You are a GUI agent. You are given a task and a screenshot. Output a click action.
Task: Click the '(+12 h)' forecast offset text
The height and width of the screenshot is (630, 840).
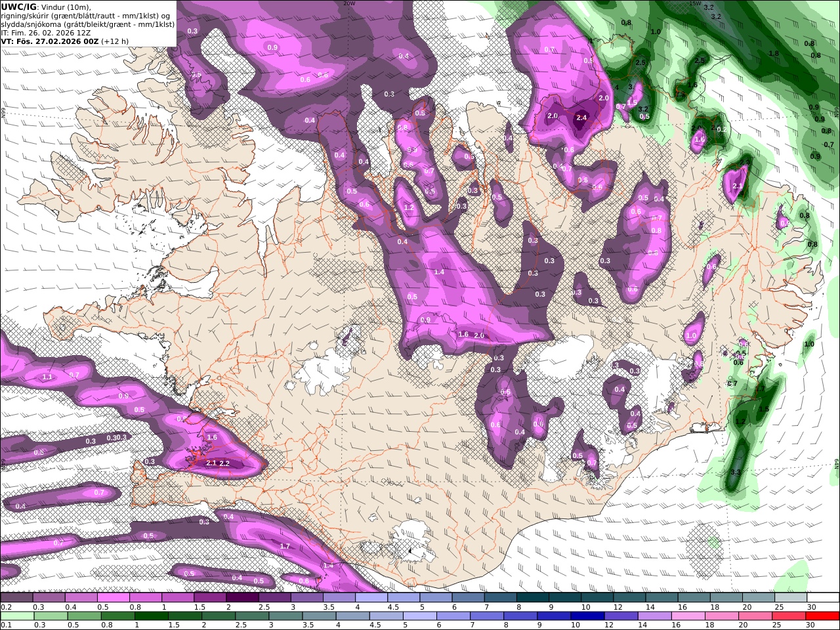(x=115, y=41)
